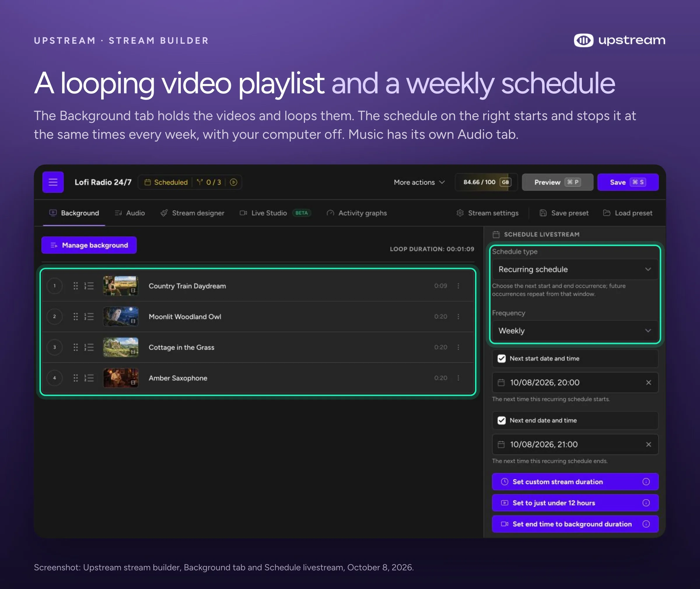Uncheck Next end date and time
The image size is (700, 589).
click(502, 420)
